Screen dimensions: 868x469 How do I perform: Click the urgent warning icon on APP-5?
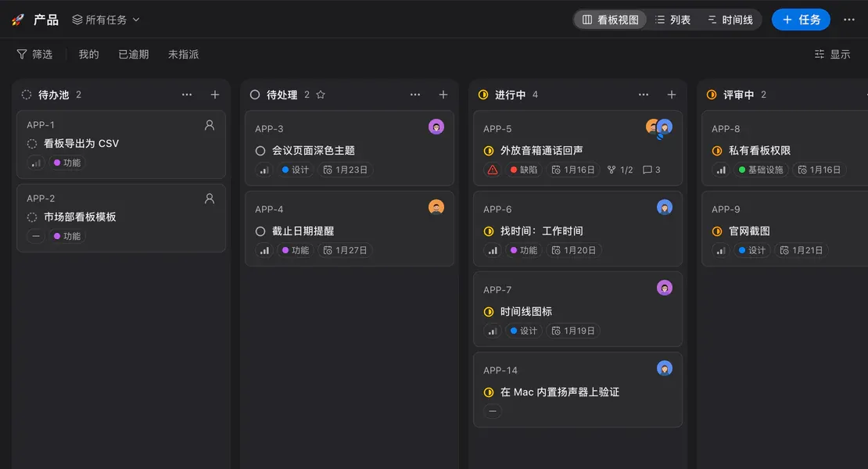[x=492, y=170]
